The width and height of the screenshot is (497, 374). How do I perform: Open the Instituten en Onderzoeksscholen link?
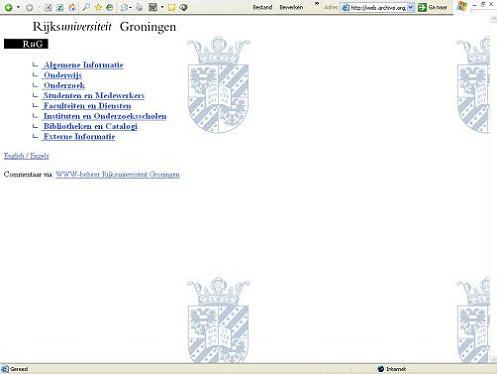[105, 116]
